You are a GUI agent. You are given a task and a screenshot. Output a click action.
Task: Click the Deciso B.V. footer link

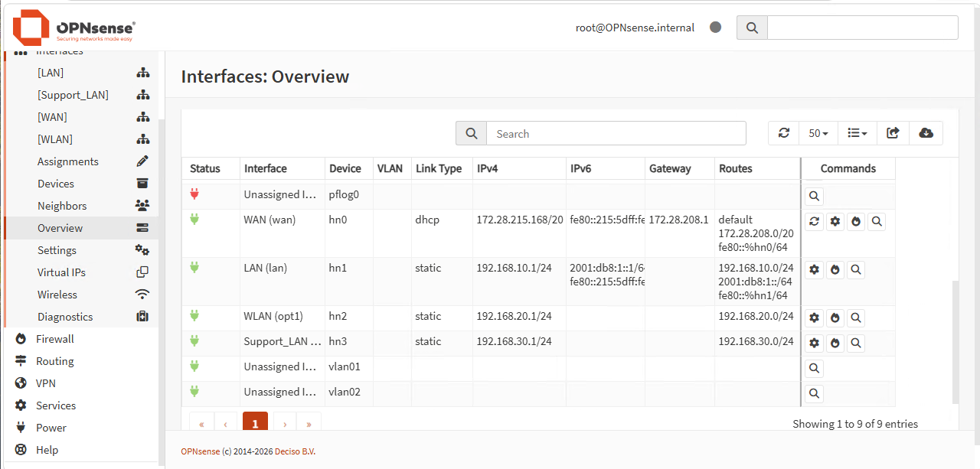click(x=295, y=451)
